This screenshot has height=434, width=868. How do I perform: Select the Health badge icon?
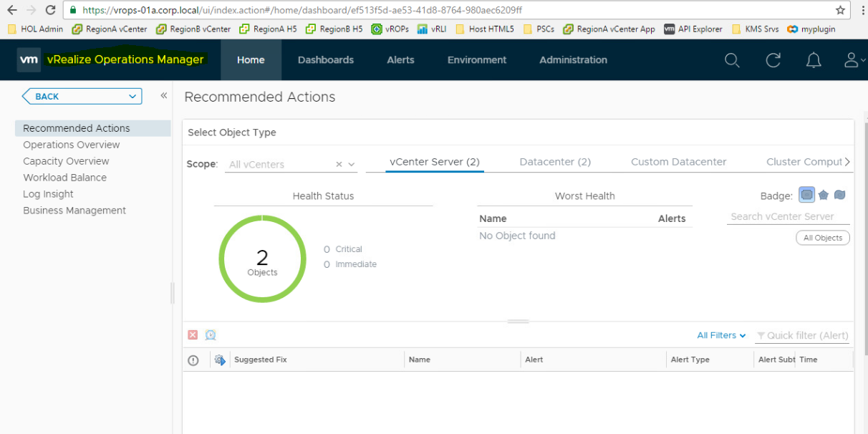(806, 195)
